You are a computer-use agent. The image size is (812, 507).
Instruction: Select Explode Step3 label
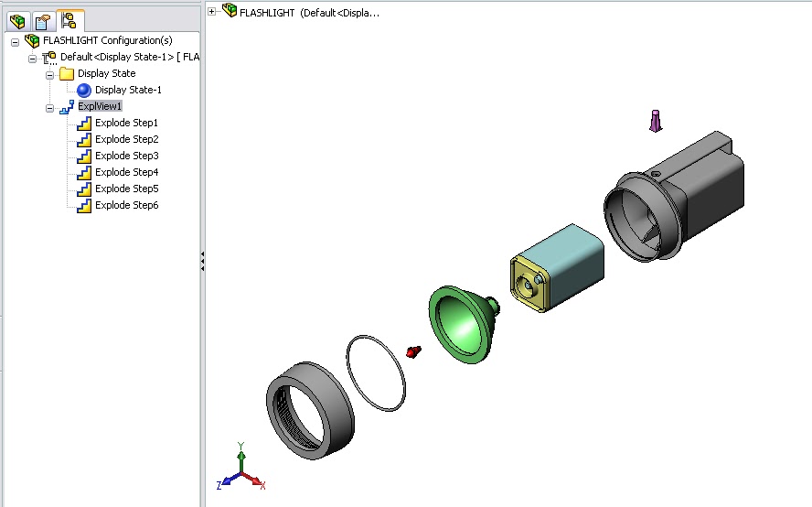tap(127, 156)
